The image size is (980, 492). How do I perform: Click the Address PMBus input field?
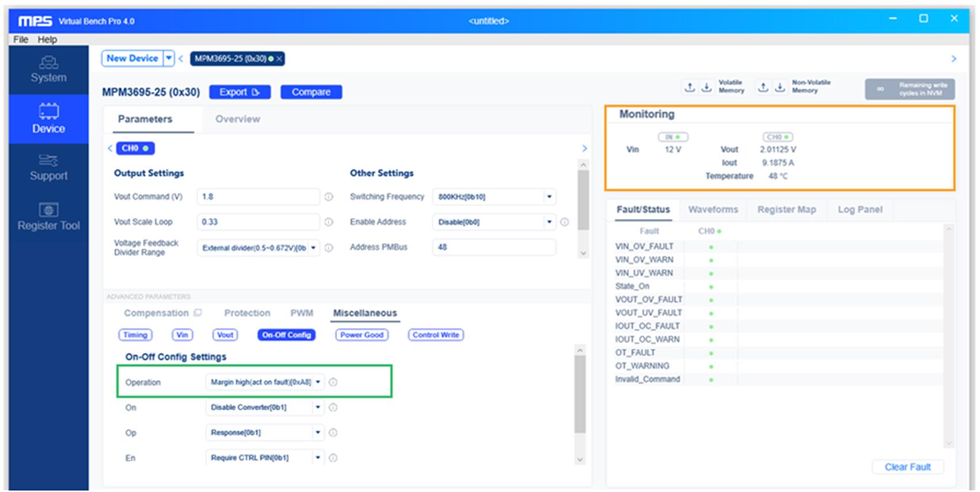(494, 247)
